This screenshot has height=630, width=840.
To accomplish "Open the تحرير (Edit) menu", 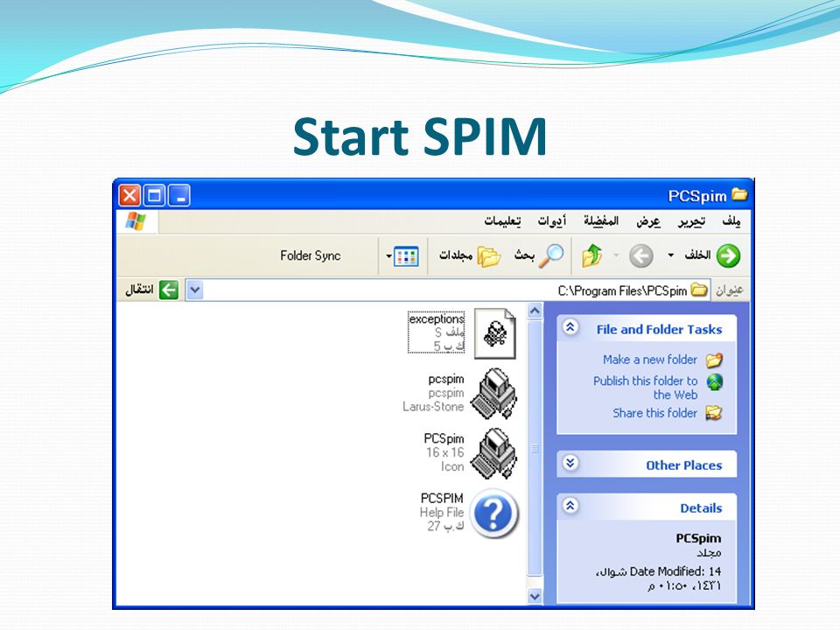I will click(691, 221).
